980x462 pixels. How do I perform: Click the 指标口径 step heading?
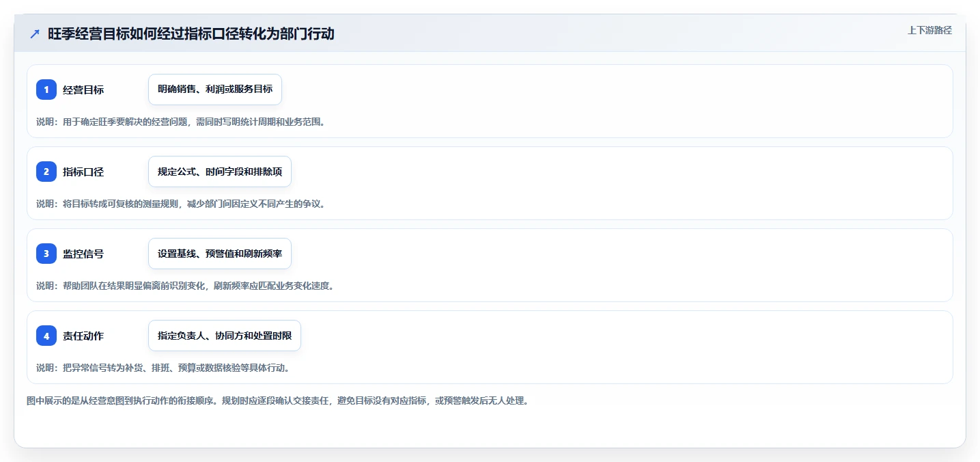click(x=83, y=172)
